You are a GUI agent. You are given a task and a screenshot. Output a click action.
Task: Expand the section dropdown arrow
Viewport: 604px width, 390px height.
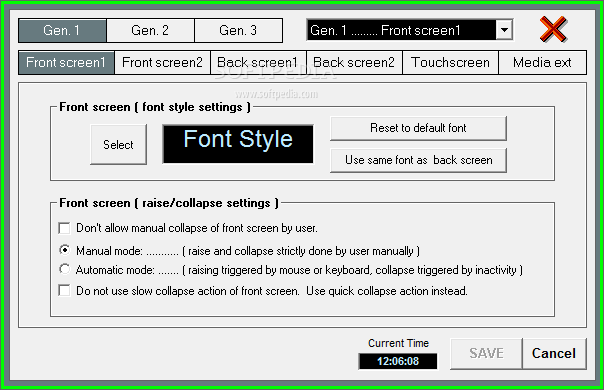pos(504,30)
